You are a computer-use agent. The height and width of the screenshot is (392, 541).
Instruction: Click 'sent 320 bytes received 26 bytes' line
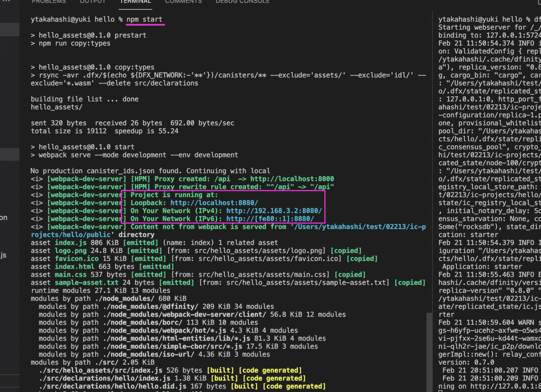(133, 123)
